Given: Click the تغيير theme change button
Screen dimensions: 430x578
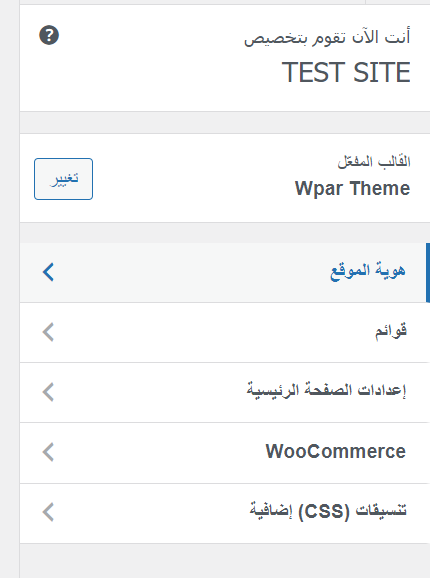Looking at the screenshot, I should pyautogui.click(x=63, y=179).
